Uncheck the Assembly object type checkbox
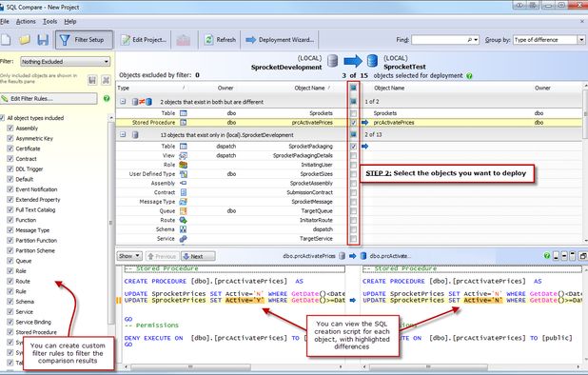The image size is (588, 375). click(x=10, y=128)
